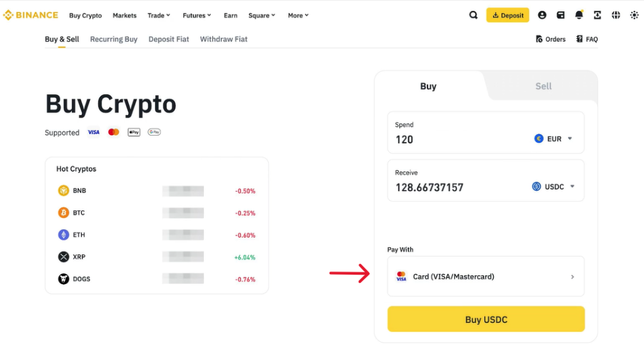
Task: Open the search magnifier icon
Action: coord(473,15)
